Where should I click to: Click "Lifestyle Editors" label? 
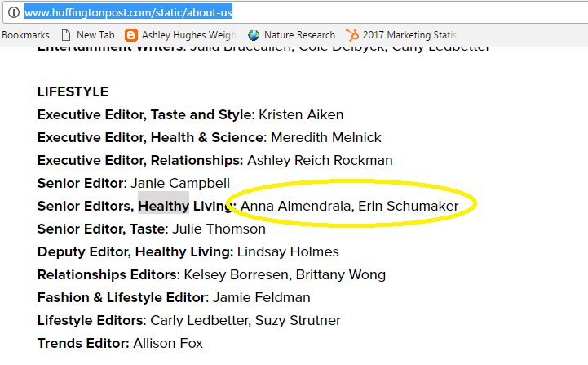click(x=90, y=321)
